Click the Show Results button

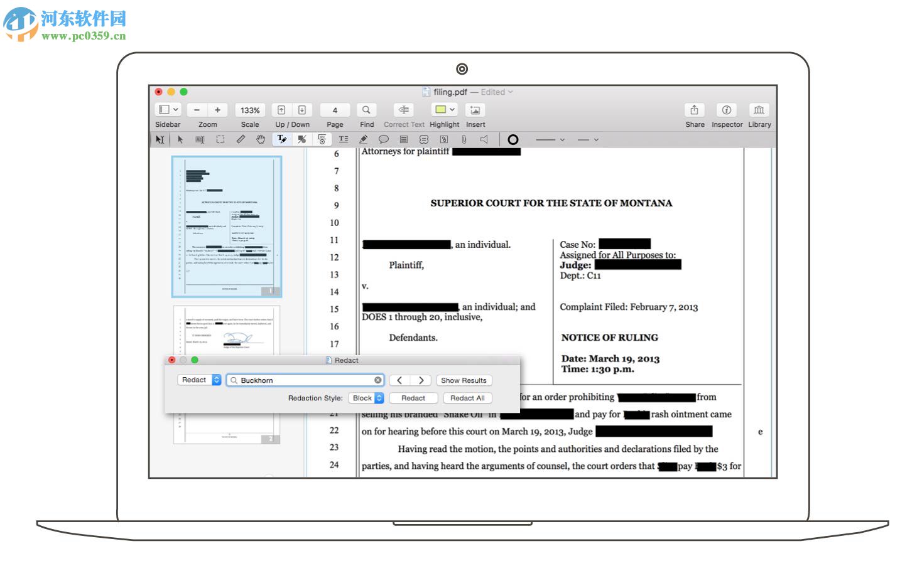click(464, 380)
